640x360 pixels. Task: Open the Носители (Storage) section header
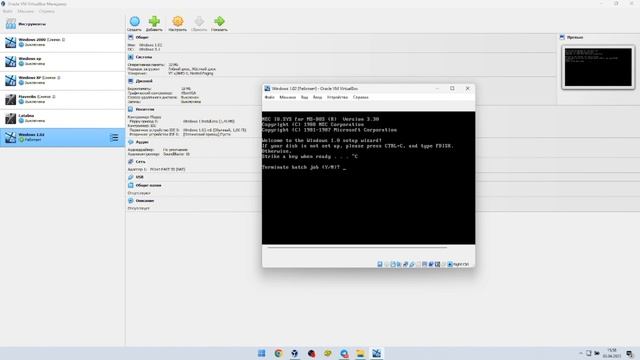(145, 109)
